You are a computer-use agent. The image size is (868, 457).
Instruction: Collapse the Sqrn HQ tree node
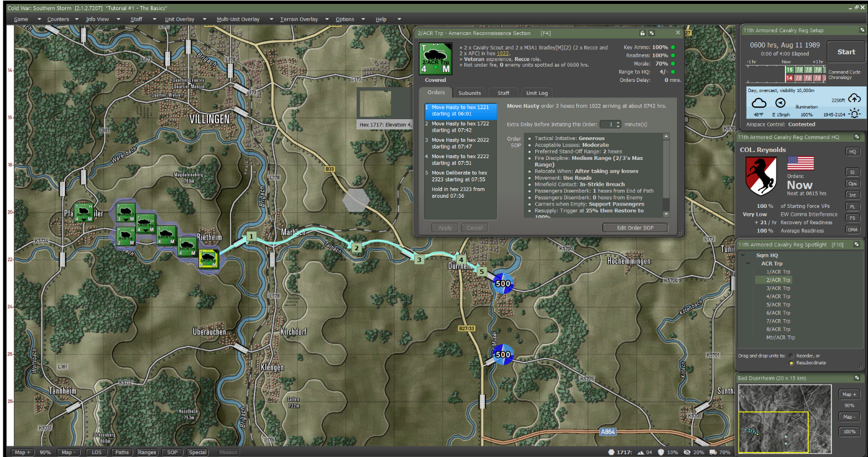[743, 255]
